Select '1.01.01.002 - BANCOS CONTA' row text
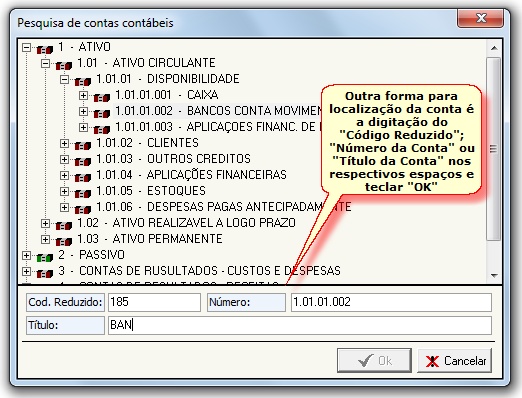The width and height of the screenshot is (522, 398). 218,111
